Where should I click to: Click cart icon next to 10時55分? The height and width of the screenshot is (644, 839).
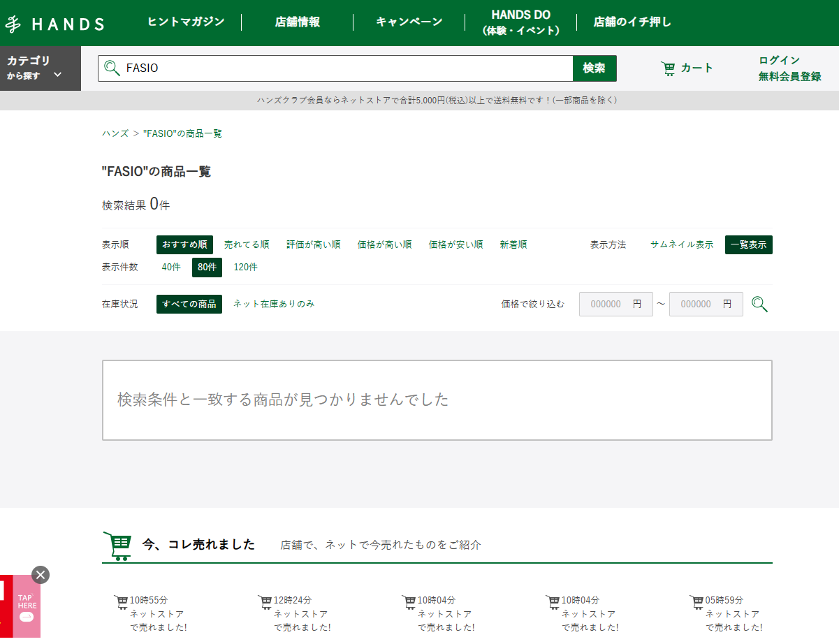[x=122, y=601]
